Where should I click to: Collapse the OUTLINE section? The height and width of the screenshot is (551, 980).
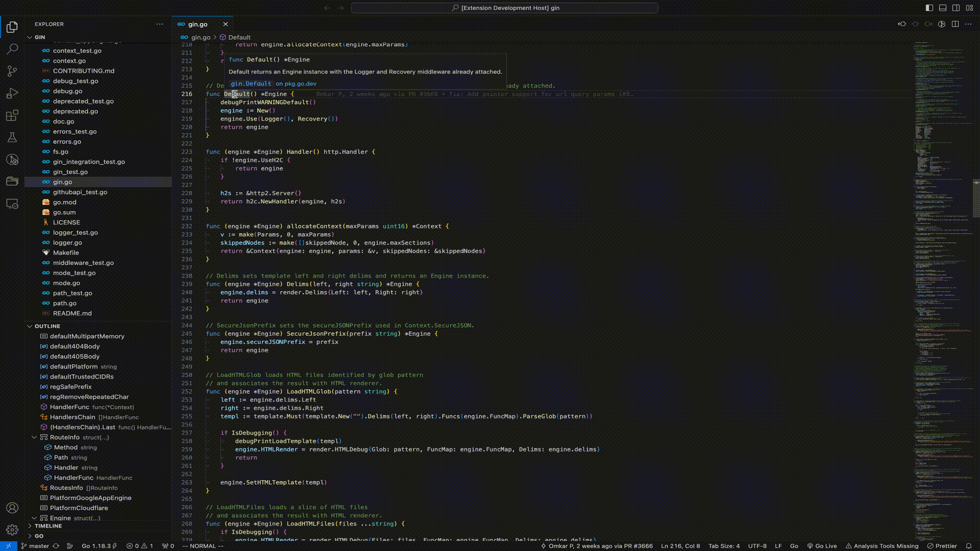point(47,326)
